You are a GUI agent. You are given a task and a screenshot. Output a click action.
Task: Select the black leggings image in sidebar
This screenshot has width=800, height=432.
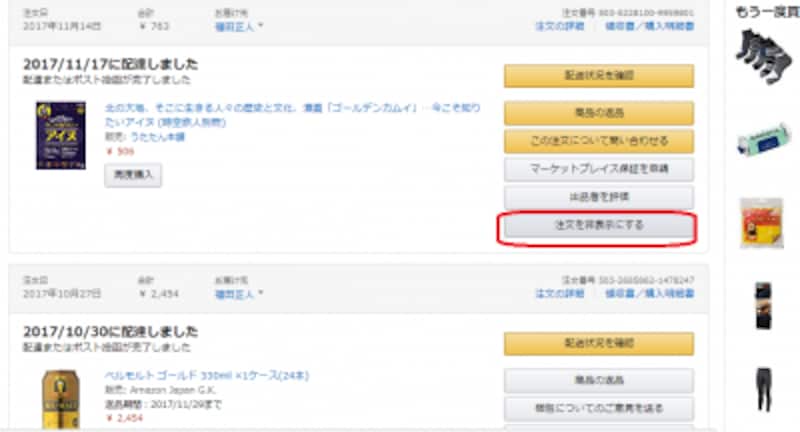764,390
